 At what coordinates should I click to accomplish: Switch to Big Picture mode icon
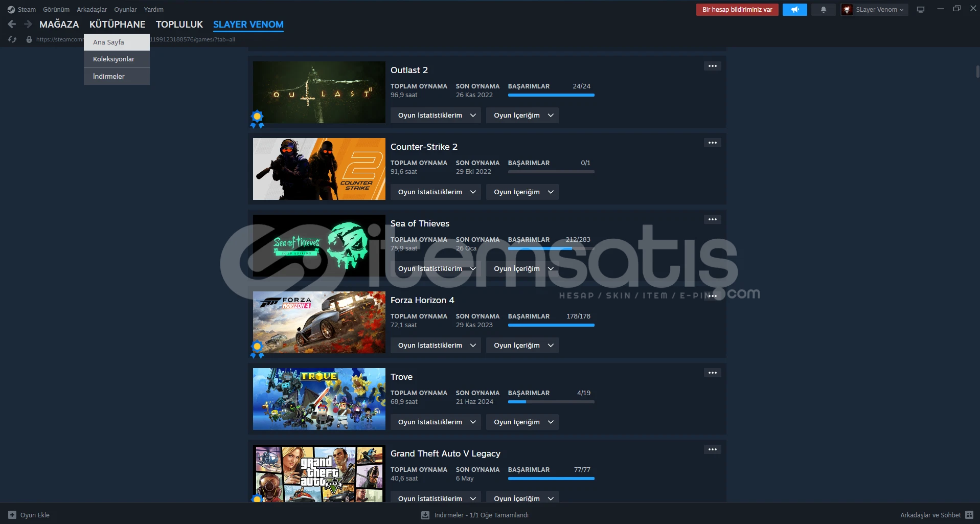point(921,10)
